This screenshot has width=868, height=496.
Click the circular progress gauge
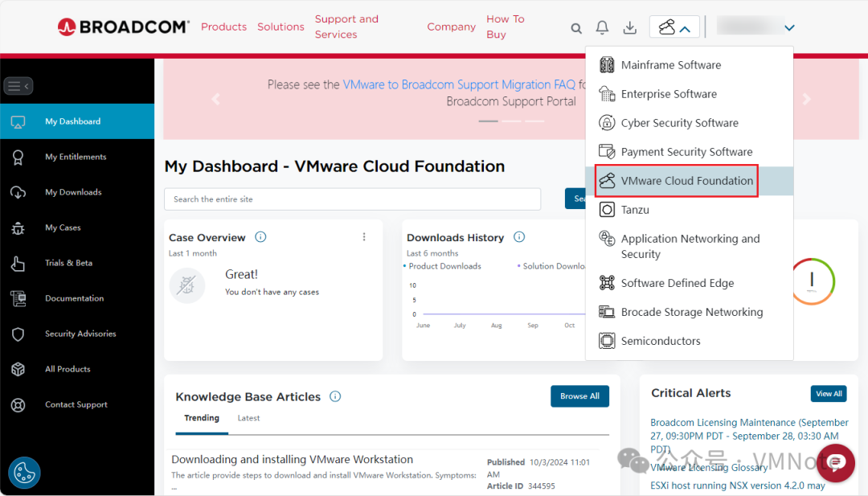pyautogui.click(x=812, y=281)
